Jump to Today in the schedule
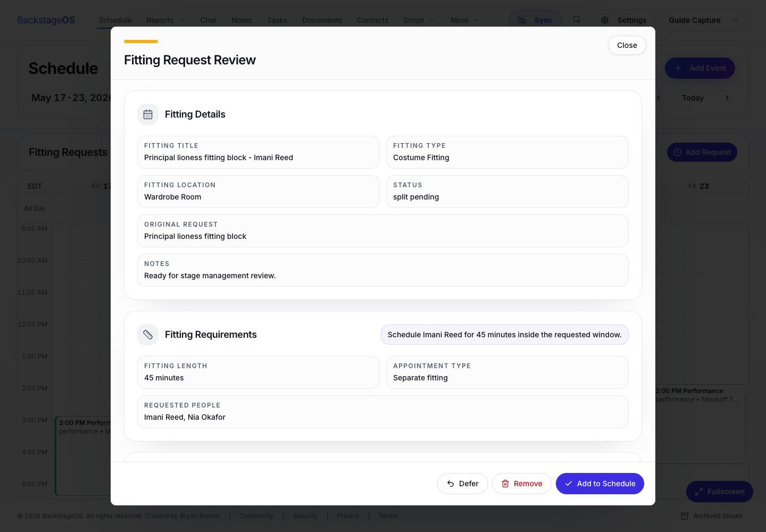This screenshot has width=766, height=532. 693,98
